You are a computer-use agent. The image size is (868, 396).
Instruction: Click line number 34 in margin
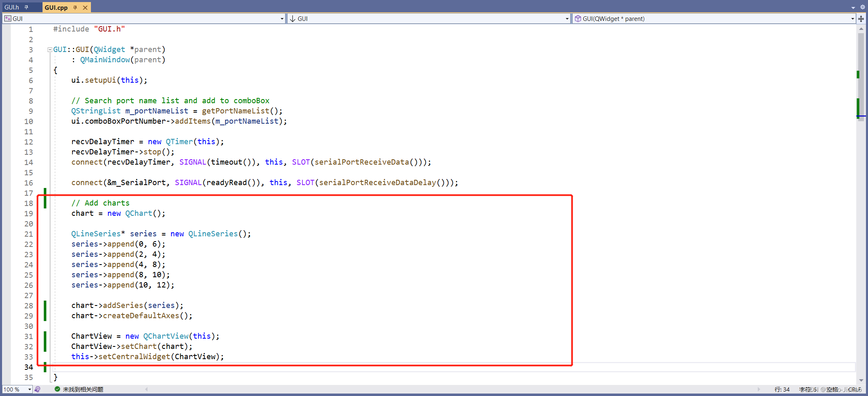click(29, 367)
